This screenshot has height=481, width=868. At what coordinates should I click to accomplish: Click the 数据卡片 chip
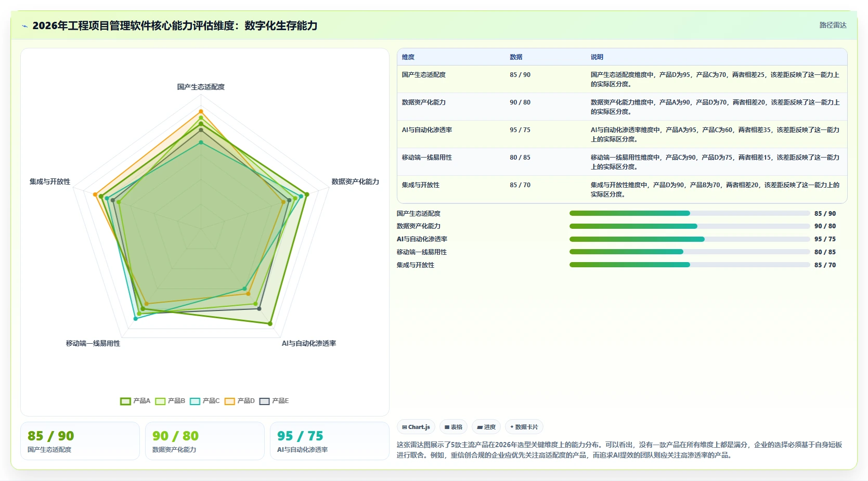pos(524,427)
